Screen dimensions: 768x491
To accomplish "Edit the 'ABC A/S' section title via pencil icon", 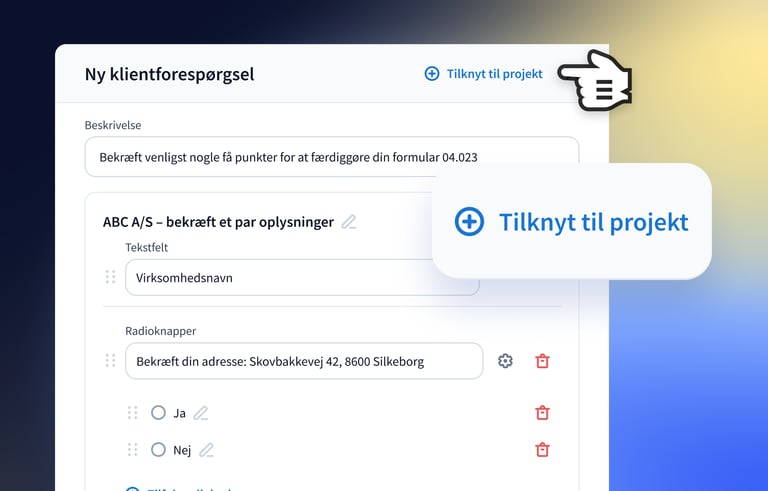I will 348,222.
